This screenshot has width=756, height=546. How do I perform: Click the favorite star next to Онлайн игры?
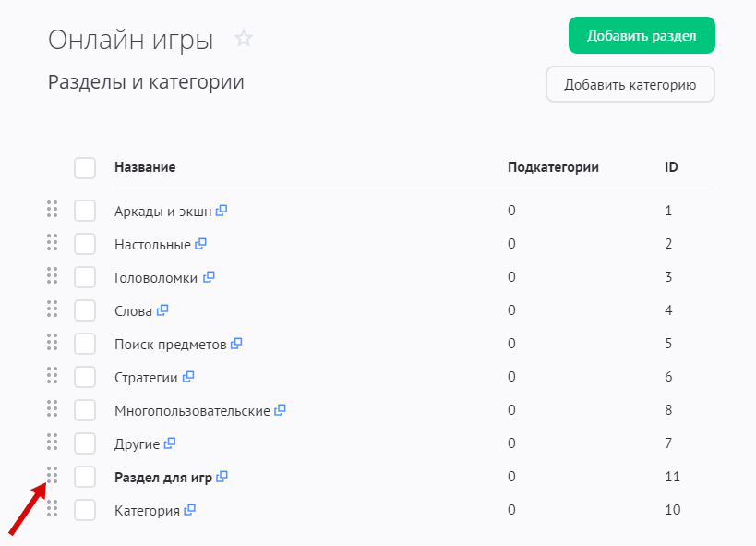coord(244,39)
